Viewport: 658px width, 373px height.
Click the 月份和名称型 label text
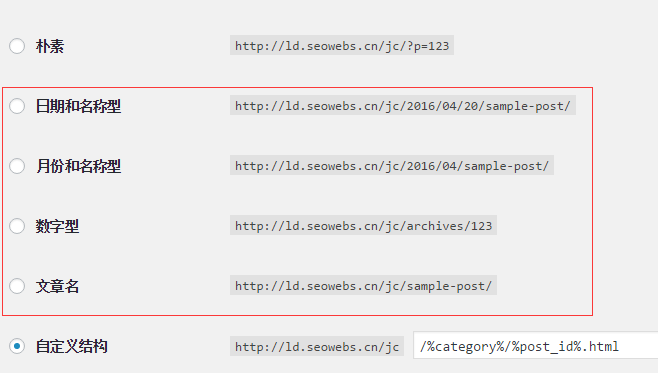(78, 166)
